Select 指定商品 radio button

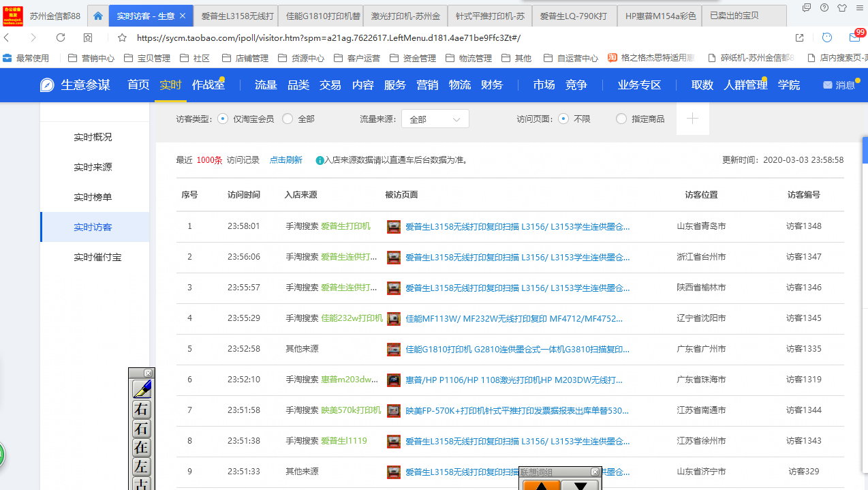621,119
